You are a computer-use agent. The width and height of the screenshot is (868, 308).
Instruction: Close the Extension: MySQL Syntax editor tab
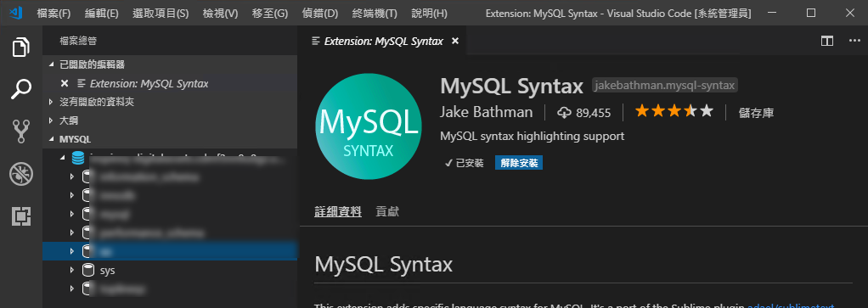click(x=455, y=41)
